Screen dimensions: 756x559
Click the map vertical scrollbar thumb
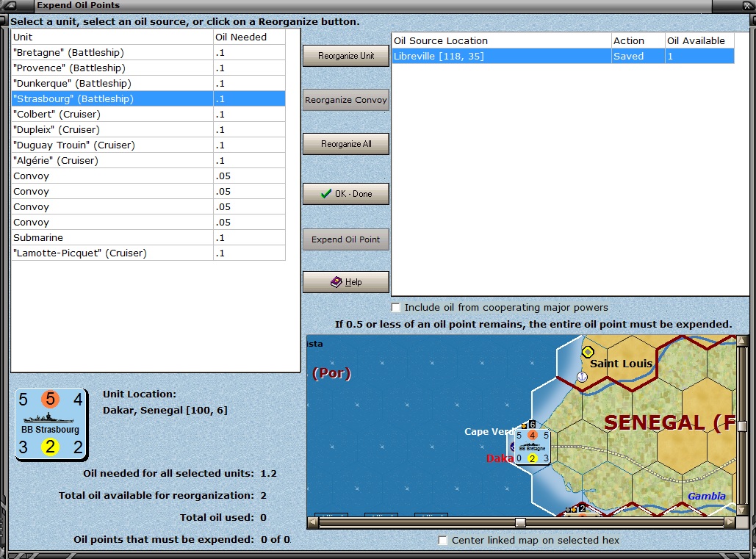(x=742, y=426)
